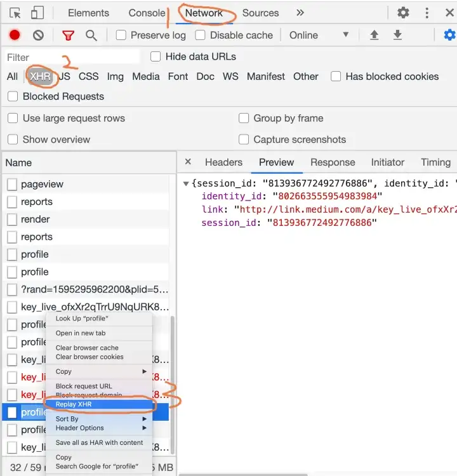Enable the Preserve log checkbox
Screen dimensions: 457x476
click(x=121, y=36)
